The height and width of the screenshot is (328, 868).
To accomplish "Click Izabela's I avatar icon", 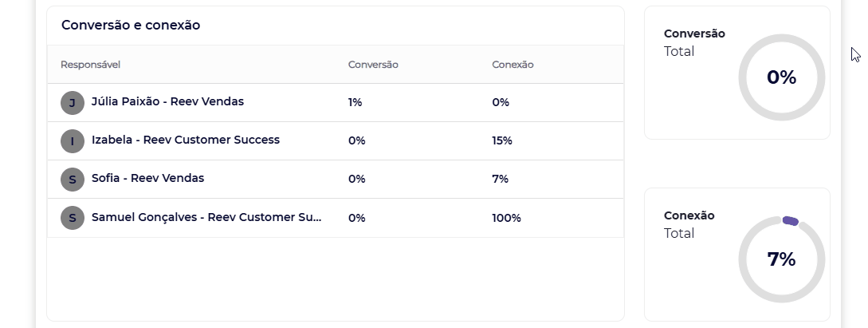I will (x=73, y=141).
